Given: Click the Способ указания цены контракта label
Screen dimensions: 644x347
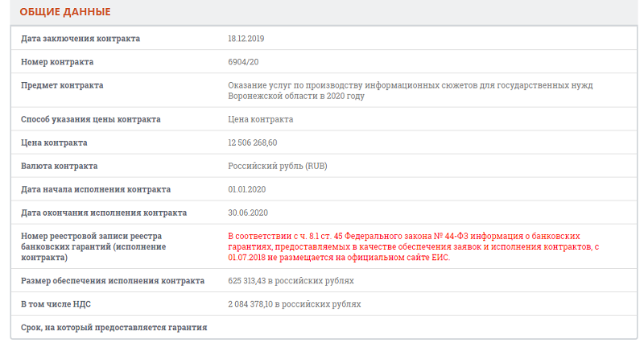Looking at the screenshot, I should (91, 119).
